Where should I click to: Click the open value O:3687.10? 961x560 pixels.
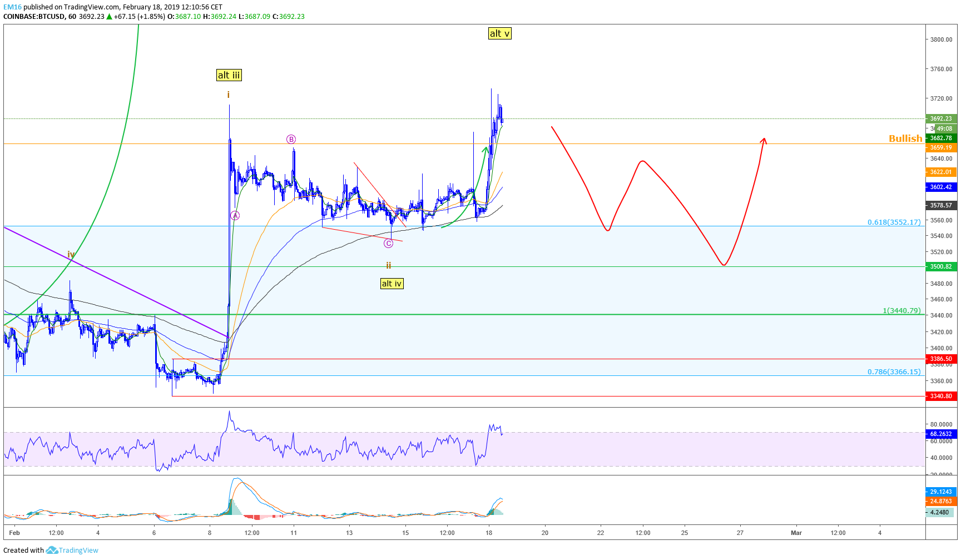point(184,17)
